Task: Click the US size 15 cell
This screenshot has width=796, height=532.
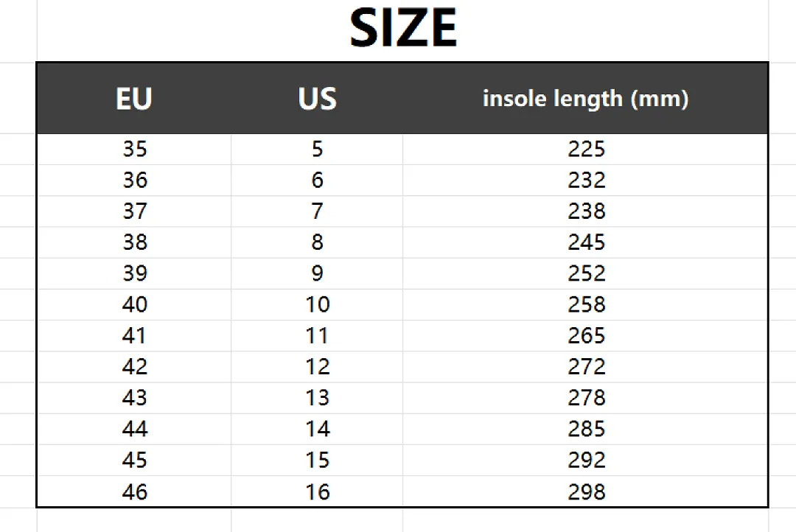Action: tap(318, 460)
